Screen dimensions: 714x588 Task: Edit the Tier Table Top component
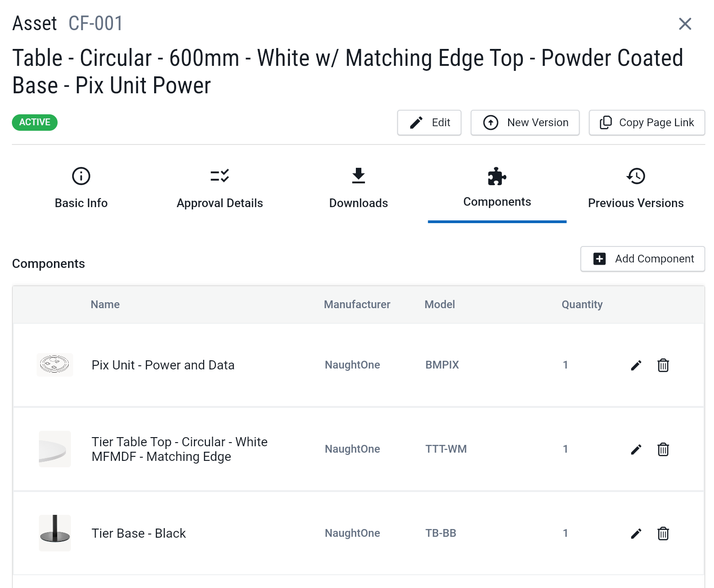pyautogui.click(x=636, y=449)
